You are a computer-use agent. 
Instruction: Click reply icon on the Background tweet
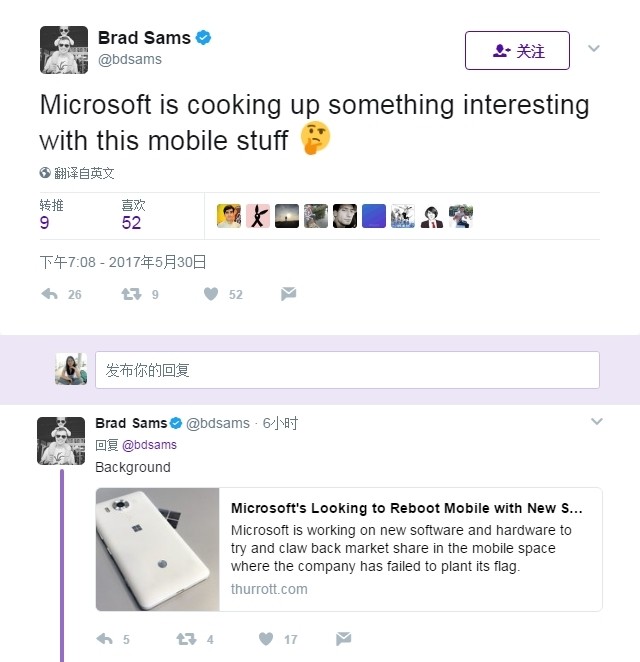(104, 638)
